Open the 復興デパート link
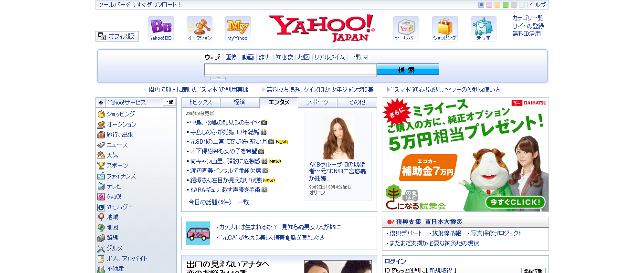The height and width of the screenshot is (273, 644). pos(406,233)
